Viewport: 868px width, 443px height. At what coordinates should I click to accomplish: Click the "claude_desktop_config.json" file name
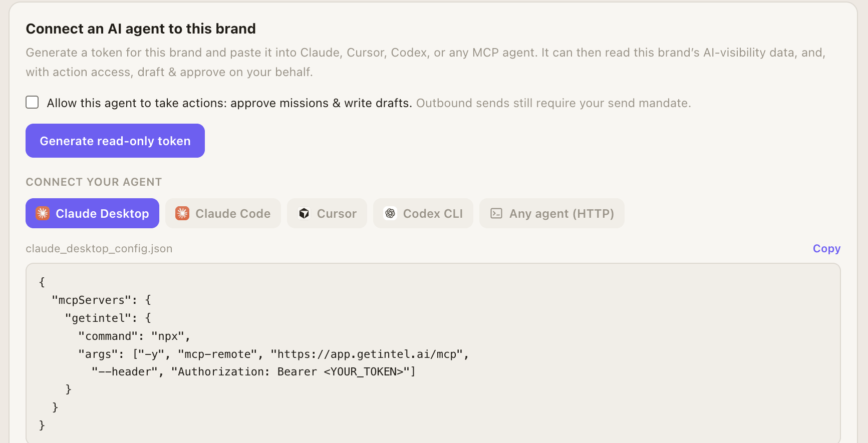coord(99,249)
